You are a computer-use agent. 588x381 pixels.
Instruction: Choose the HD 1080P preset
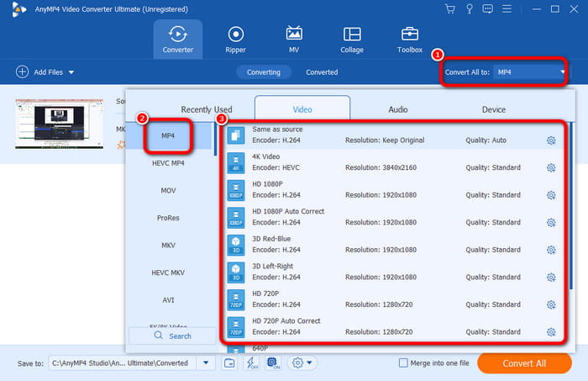point(391,189)
